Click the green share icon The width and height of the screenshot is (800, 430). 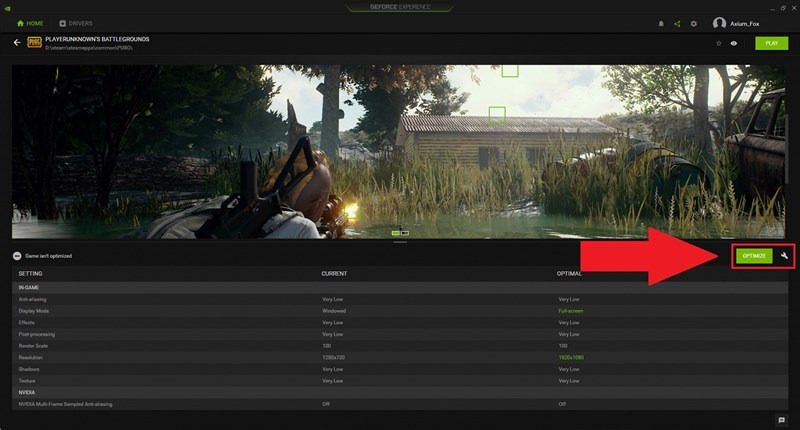pyautogui.click(x=677, y=23)
